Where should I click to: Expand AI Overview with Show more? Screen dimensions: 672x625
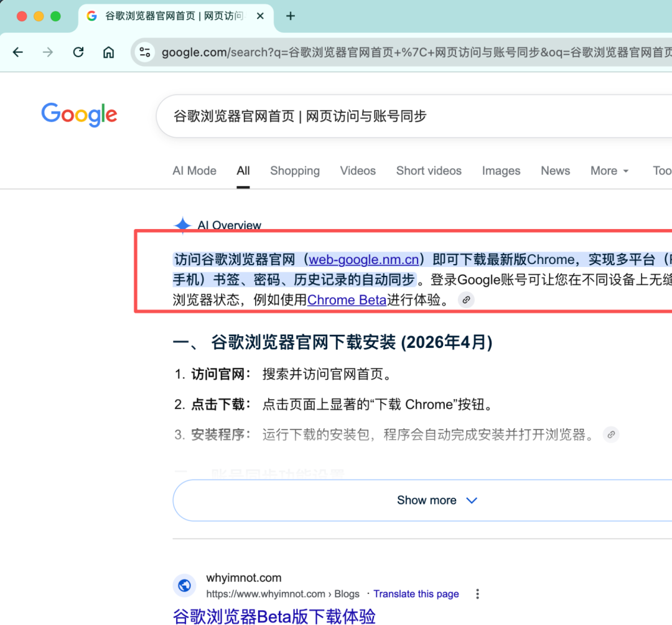tap(422, 500)
